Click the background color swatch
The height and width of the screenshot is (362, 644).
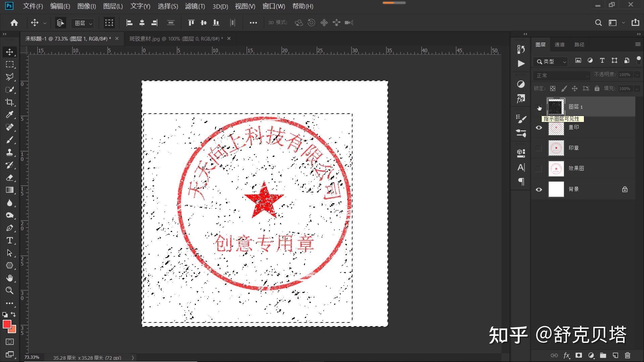click(14, 330)
